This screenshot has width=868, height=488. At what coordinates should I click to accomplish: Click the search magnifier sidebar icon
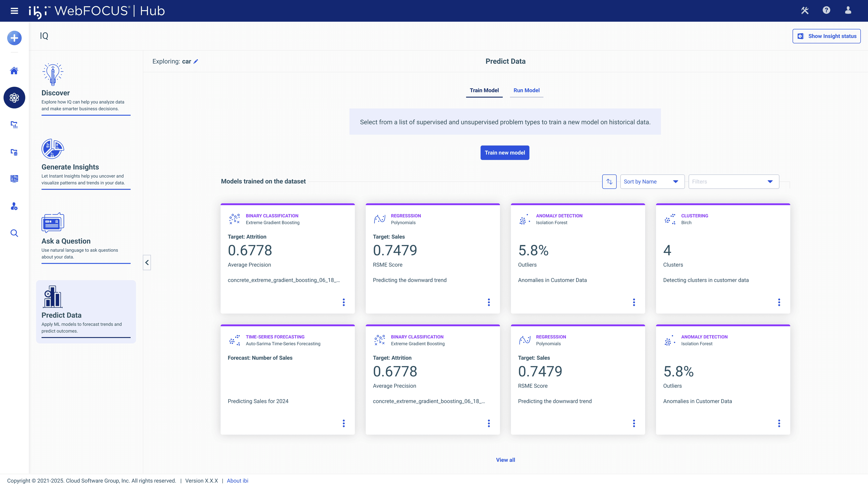[14, 233]
